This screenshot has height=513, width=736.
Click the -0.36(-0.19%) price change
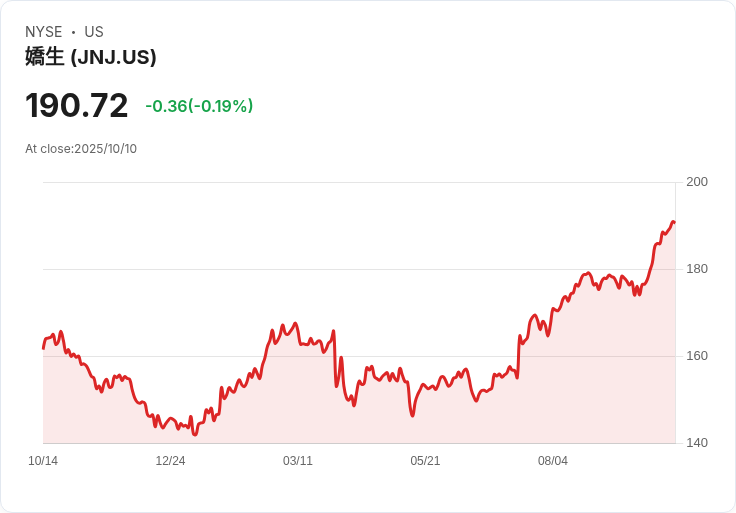point(199,106)
